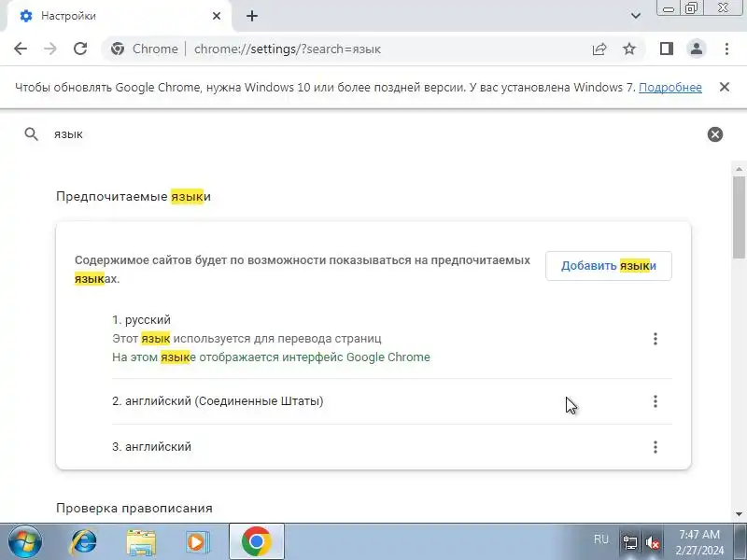This screenshot has height=560, width=747.
Task: Click the 3. английский row text
Action: pyautogui.click(x=151, y=447)
